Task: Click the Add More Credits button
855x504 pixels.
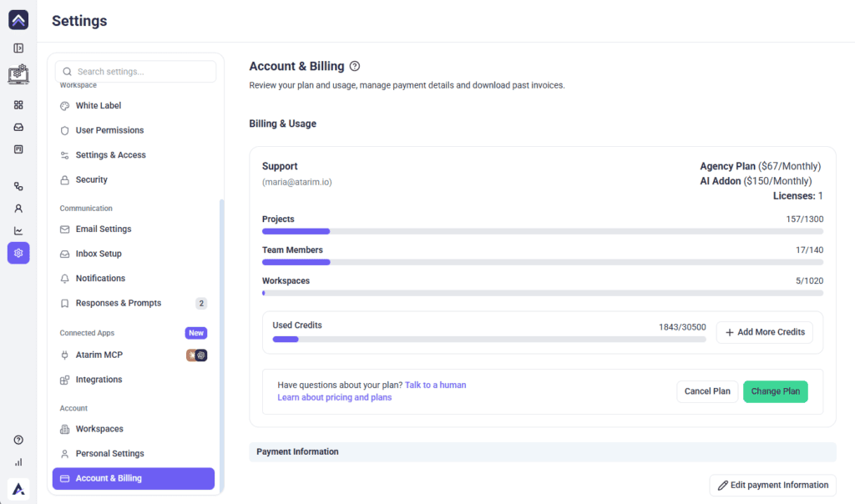Action: (765, 332)
